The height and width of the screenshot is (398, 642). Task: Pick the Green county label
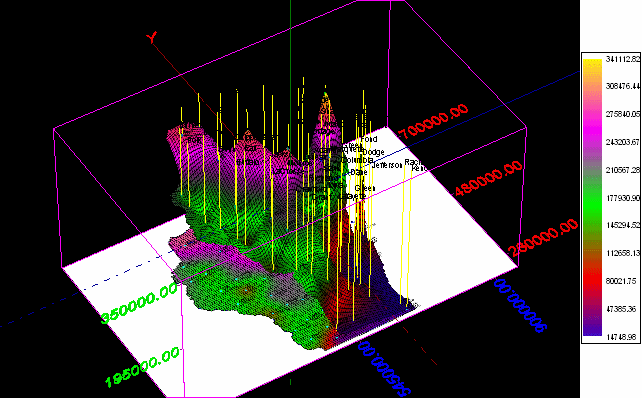coord(364,188)
